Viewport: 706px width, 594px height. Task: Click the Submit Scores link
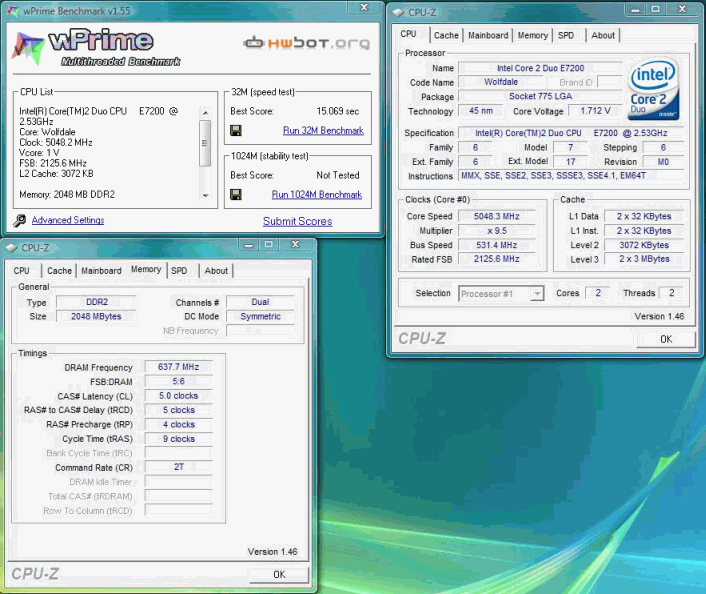click(x=298, y=221)
